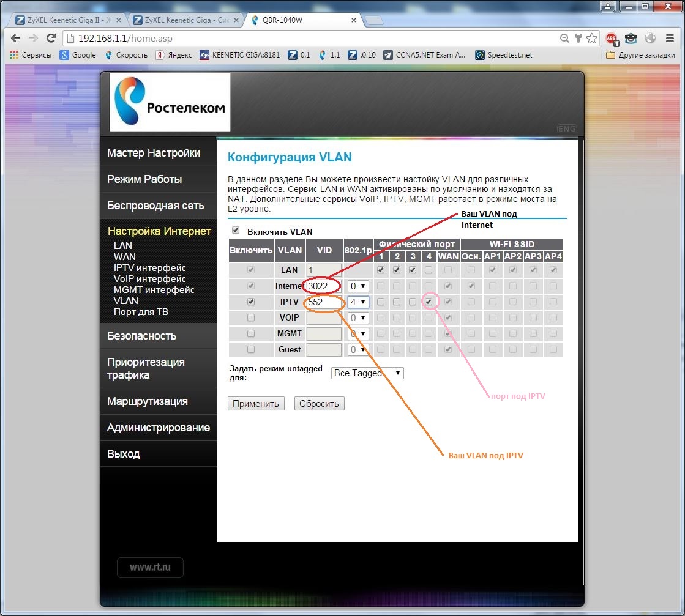Open the MGMT row 802.1p dropdown
685x616 pixels.
358,334
